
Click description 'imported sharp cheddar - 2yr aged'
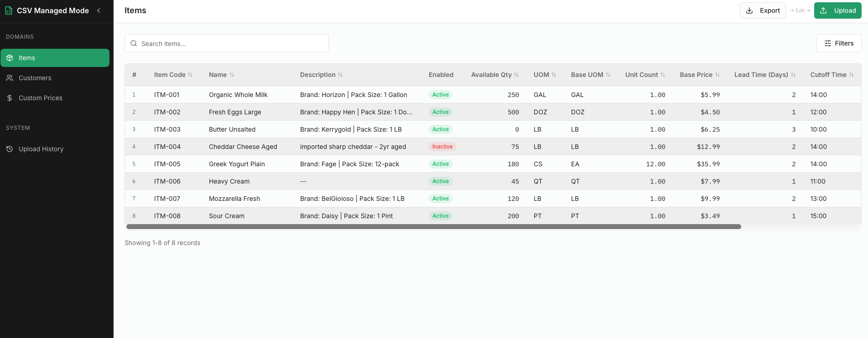pos(353,147)
